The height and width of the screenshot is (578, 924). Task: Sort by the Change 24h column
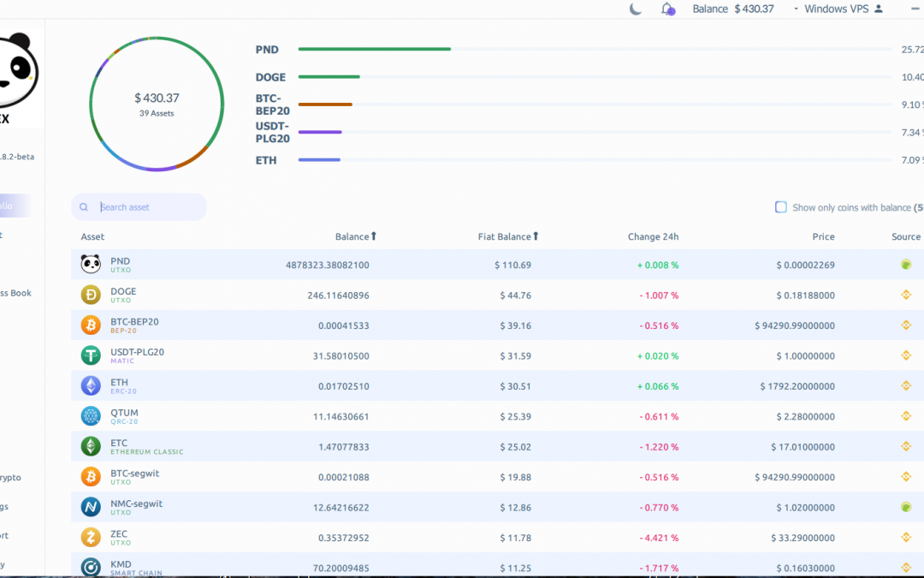pos(653,236)
